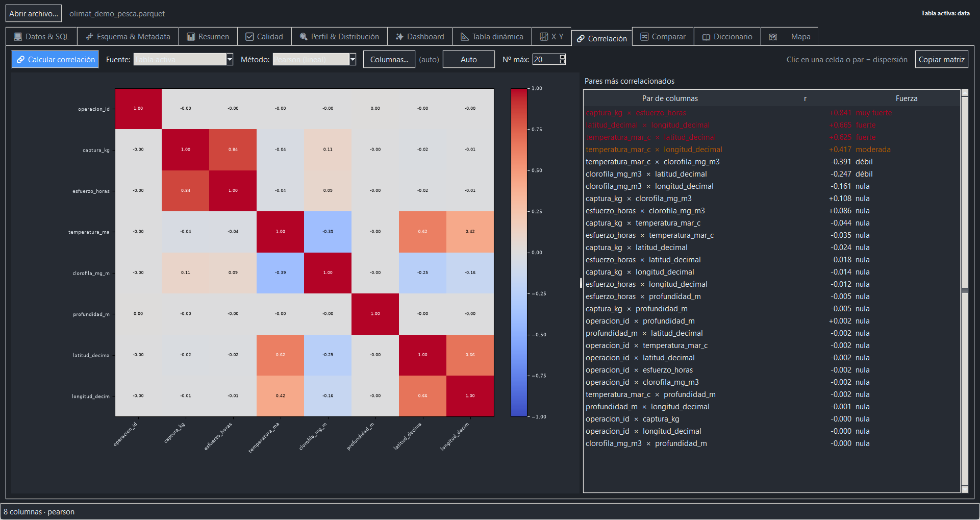Viewport: 980px width, 520px height.
Task: Open the Método dropdown arrow
Action: point(353,60)
